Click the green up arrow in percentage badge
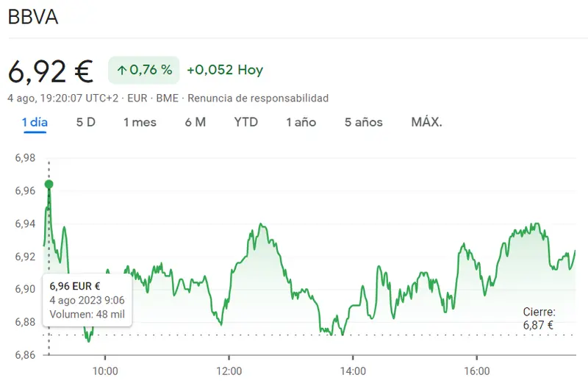The image size is (588, 386). click(x=121, y=70)
